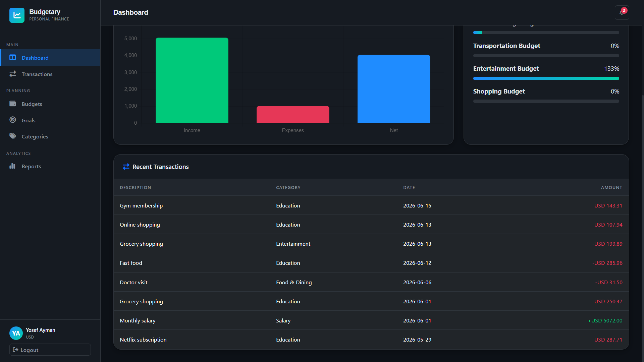Click the blue Net bar
Viewport: 644px width, 362px height.
coord(394,89)
